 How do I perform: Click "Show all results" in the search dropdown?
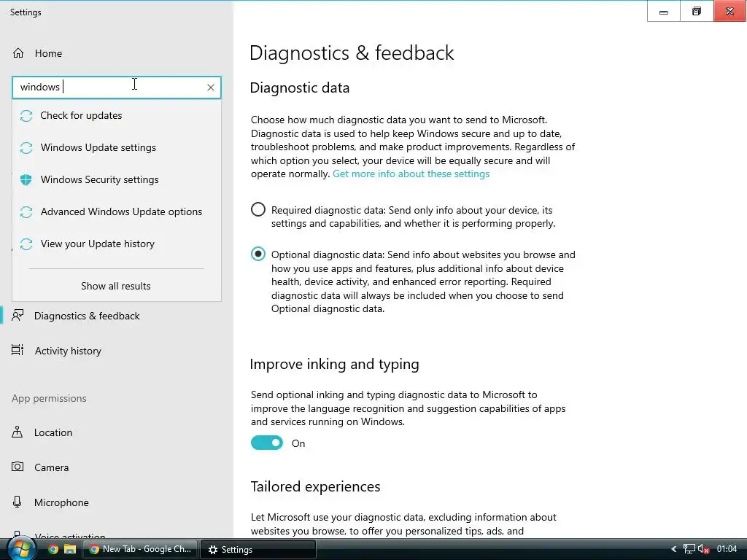pos(116,286)
